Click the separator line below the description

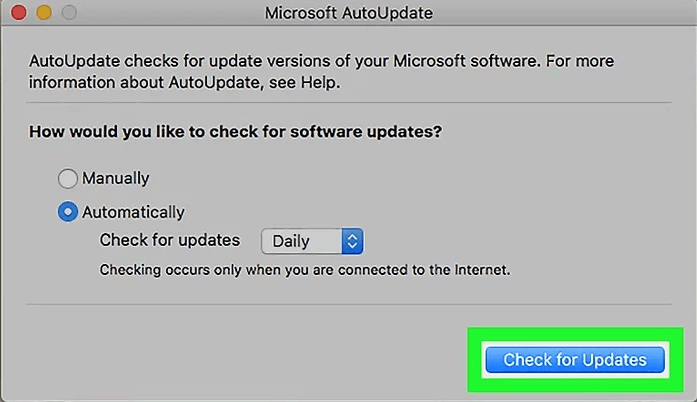pyautogui.click(x=348, y=102)
